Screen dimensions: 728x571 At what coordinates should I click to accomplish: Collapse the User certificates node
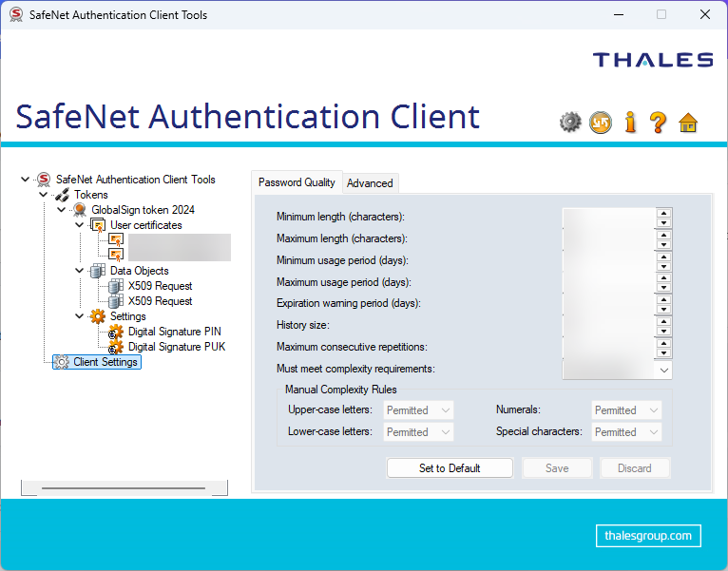[x=80, y=225]
